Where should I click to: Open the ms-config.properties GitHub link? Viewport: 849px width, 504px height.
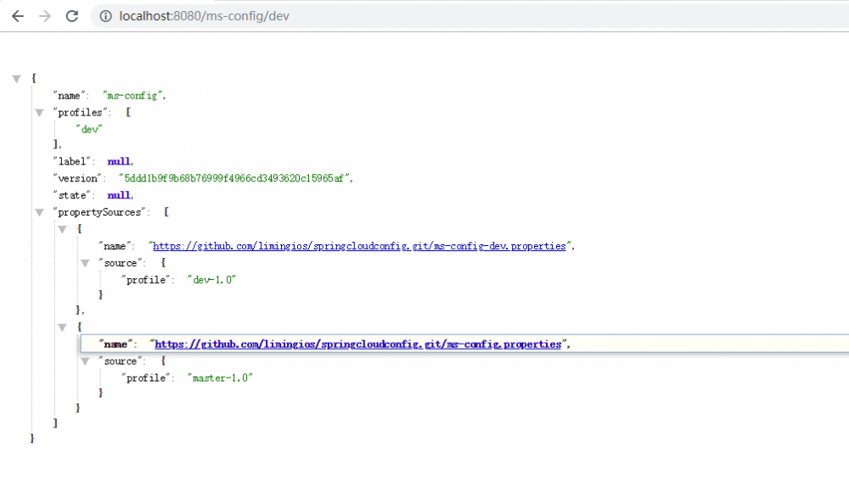click(358, 344)
